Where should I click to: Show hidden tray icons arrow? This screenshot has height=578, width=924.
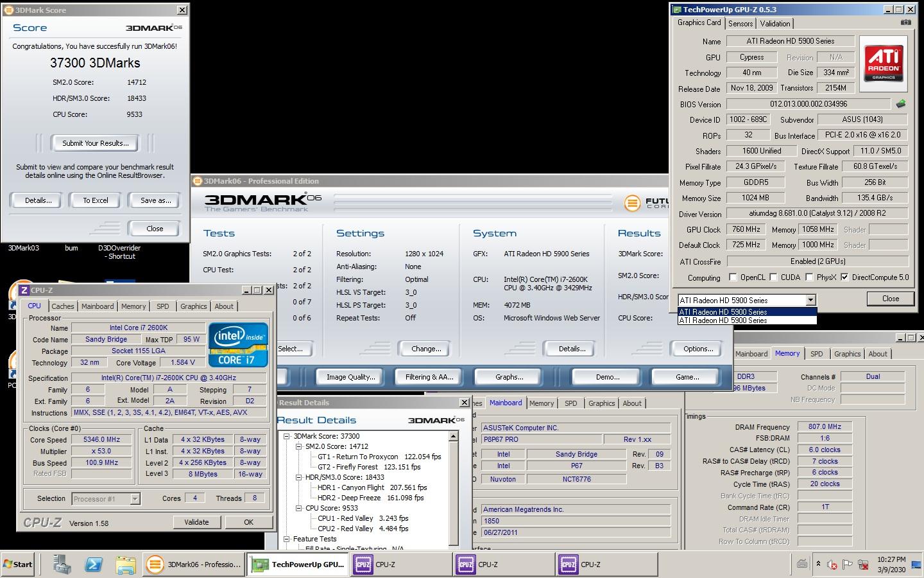click(x=818, y=564)
